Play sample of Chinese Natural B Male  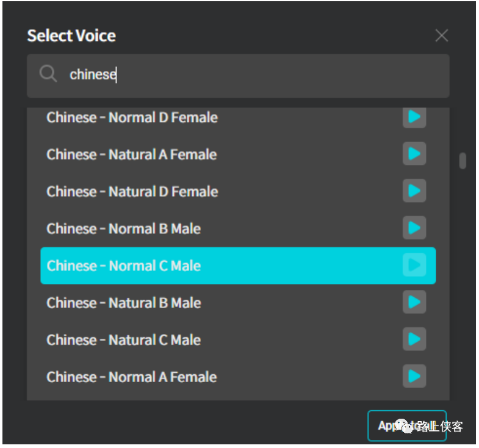tap(414, 302)
